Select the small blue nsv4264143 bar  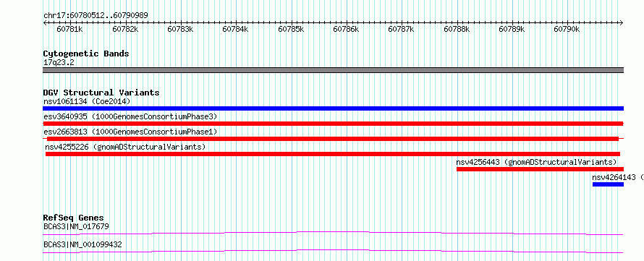tap(608, 184)
